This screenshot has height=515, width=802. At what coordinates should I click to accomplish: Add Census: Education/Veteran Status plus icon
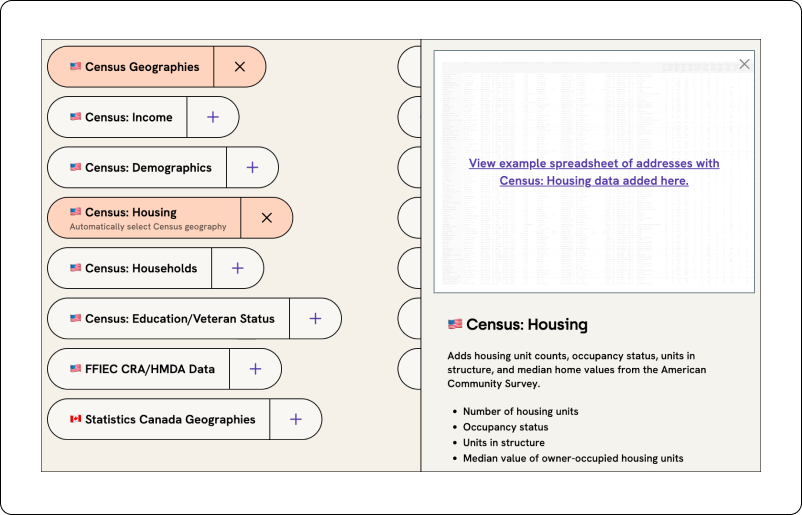click(315, 319)
